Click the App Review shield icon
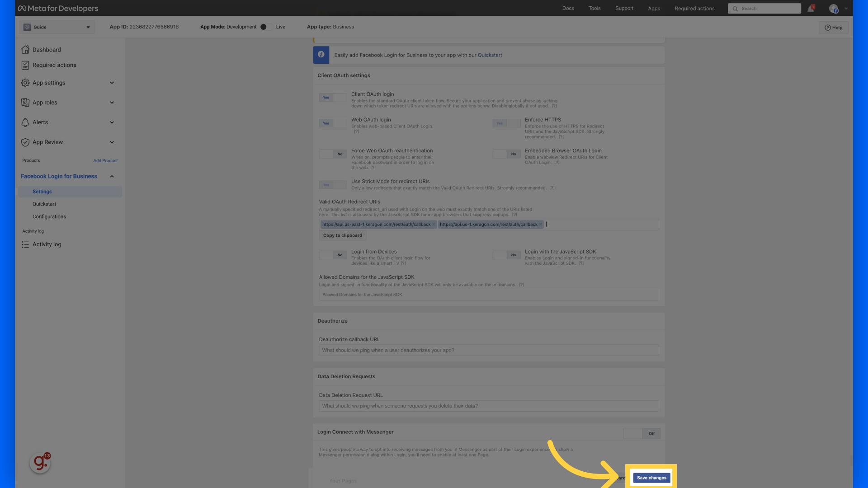This screenshot has width=868, height=488. (25, 142)
